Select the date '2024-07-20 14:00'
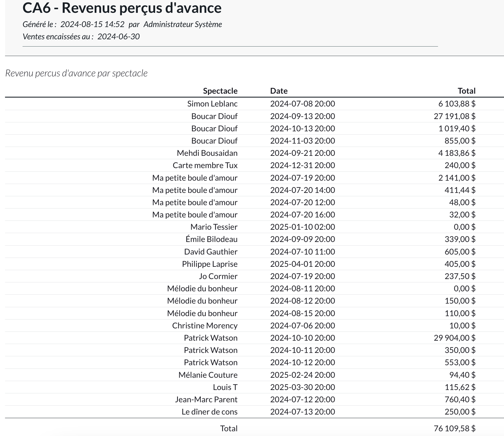504x436 pixels. pyautogui.click(x=302, y=190)
